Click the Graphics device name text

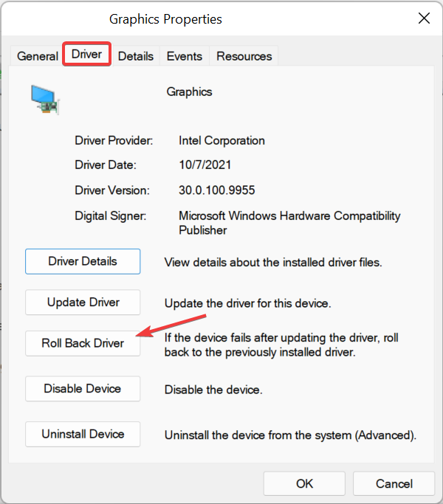pos(189,92)
